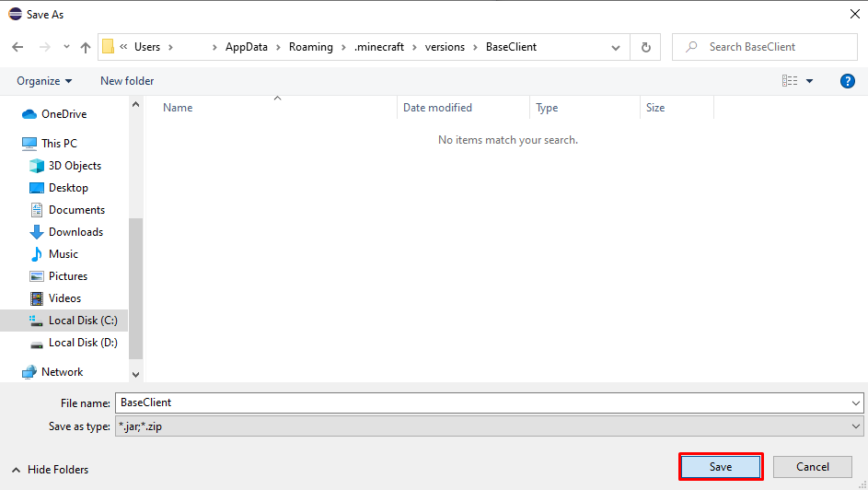
Task: Expand the chevron after .minecraft
Action: pos(414,48)
